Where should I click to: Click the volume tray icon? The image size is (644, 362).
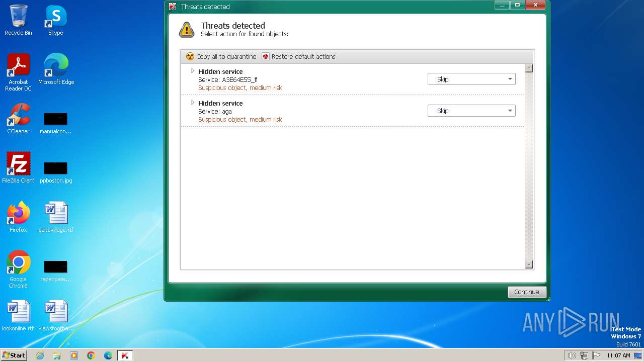[x=572, y=355]
